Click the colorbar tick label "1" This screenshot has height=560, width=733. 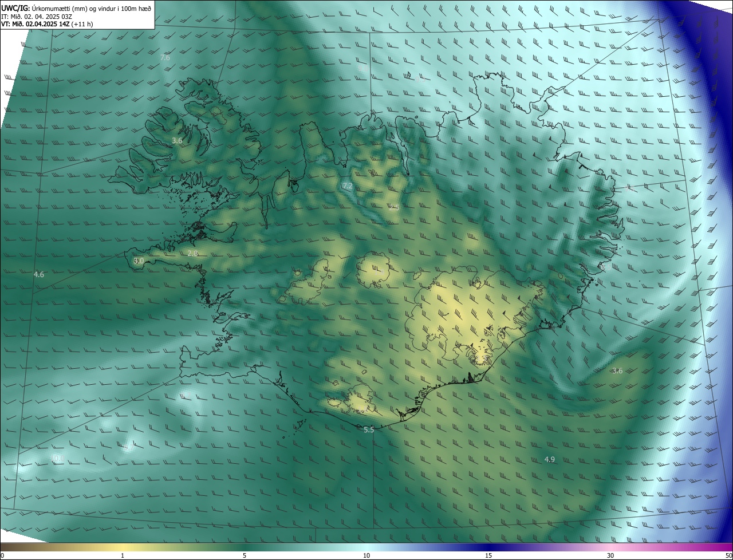click(123, 555)
